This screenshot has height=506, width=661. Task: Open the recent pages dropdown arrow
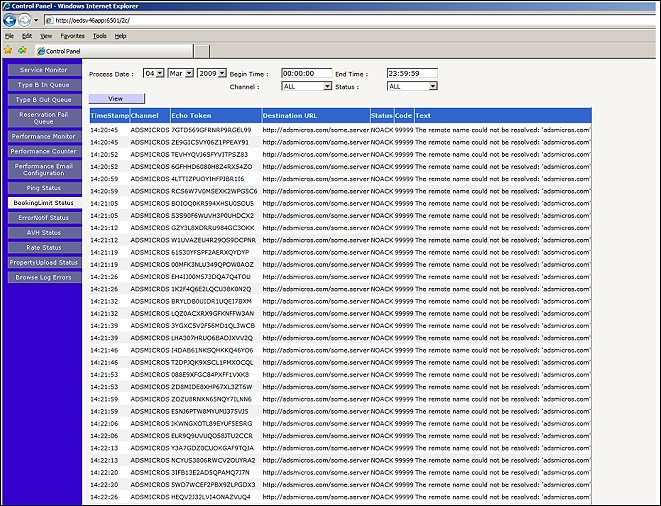click(35, 21)
